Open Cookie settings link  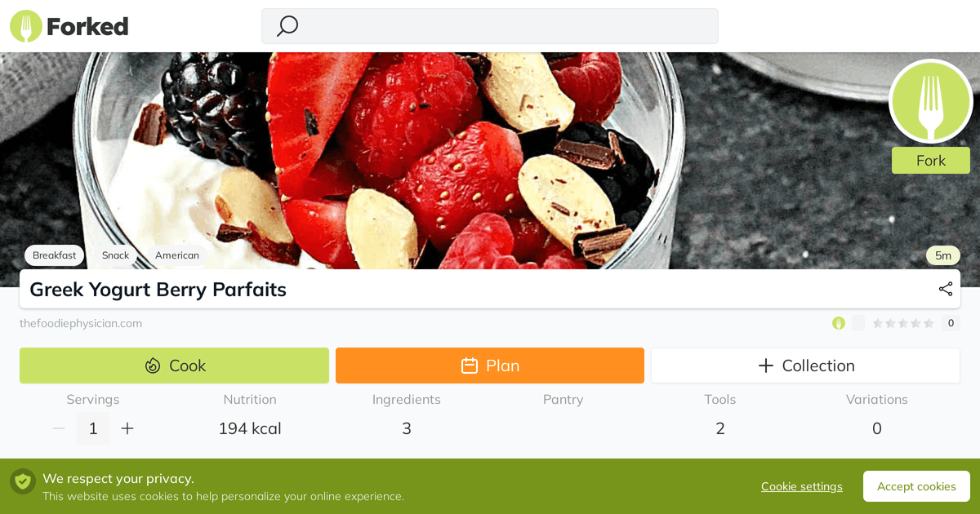tap(802, 486)
